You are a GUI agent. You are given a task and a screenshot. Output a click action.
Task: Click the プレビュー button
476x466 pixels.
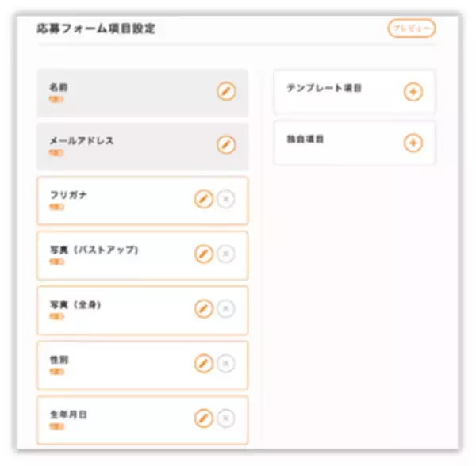411,29
